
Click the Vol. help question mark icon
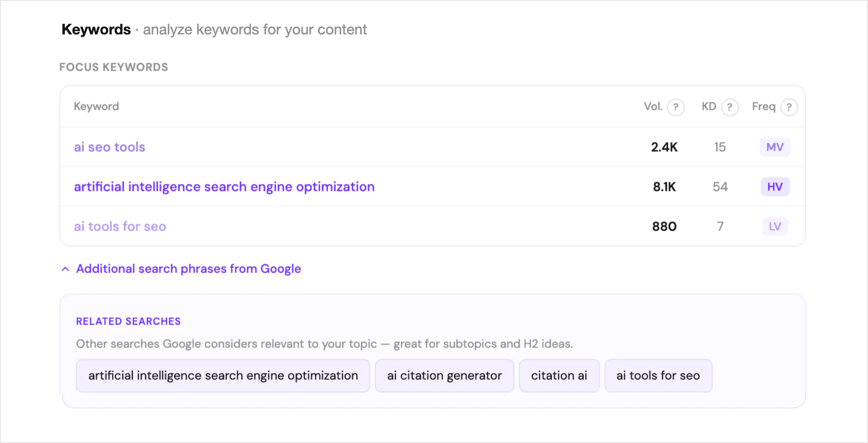tap(675, 107)
